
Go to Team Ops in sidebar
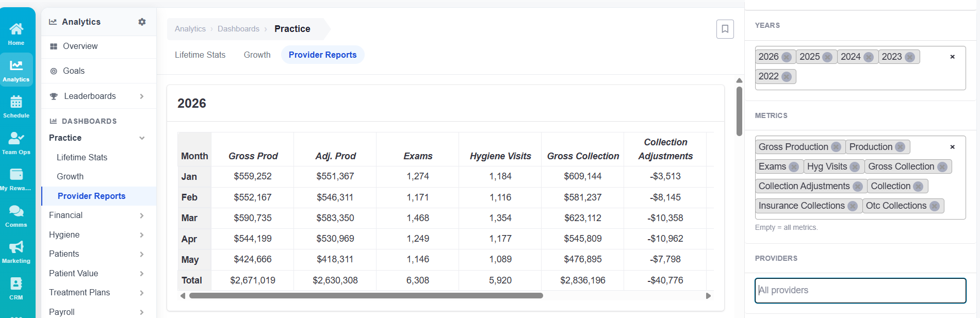tap(16, 143)
